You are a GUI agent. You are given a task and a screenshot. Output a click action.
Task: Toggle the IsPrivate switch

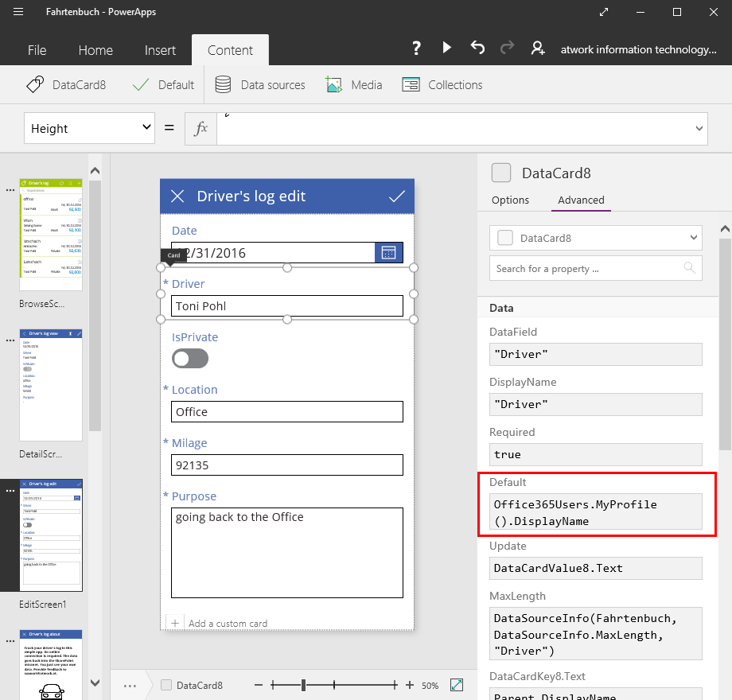pos(190,359)
